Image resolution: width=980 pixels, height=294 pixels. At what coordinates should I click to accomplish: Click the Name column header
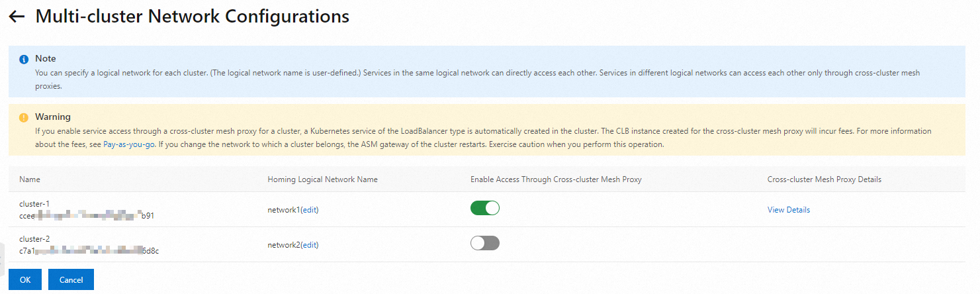click(x=30, y=179)
